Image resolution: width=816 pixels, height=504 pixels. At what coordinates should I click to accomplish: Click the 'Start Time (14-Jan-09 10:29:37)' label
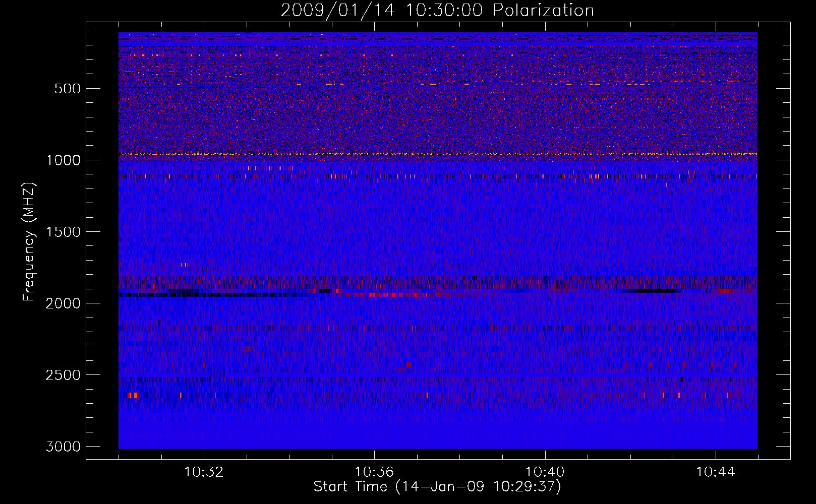point(437,487)
